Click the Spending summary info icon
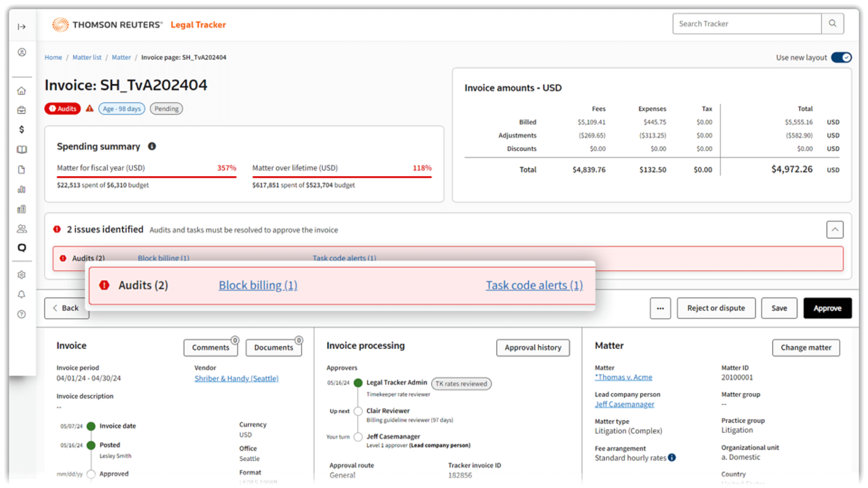This screenshot has width=868, height=488. (x=152, y=146)
